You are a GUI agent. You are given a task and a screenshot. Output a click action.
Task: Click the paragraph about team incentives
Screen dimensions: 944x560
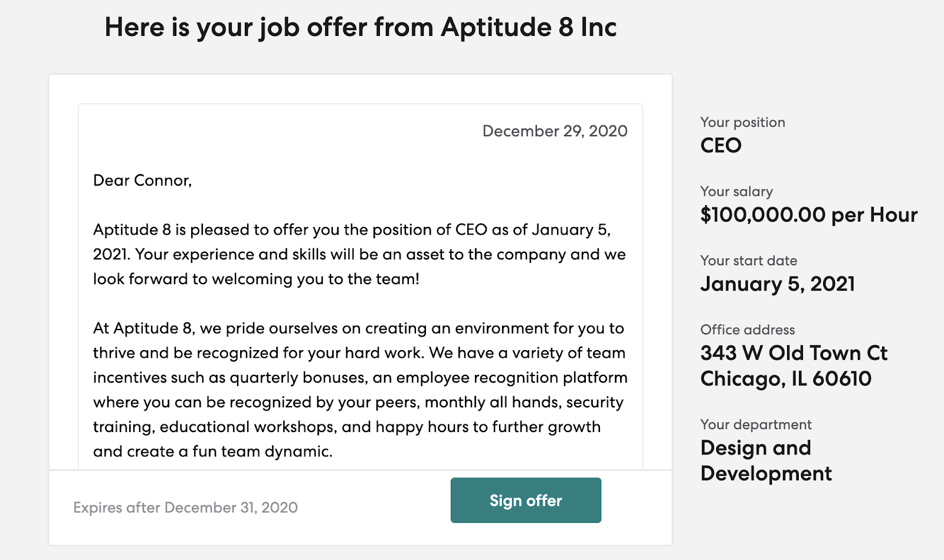point(360,390)
